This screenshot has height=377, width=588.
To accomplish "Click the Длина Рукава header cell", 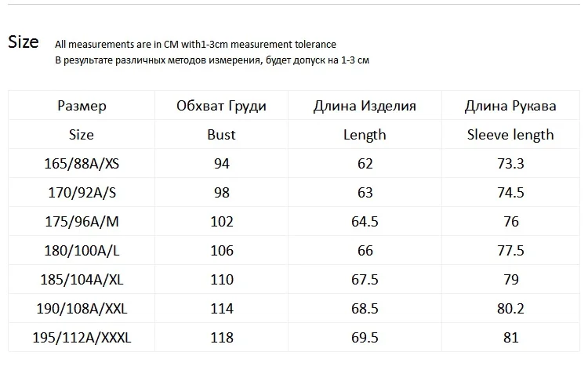I will pos(510,105).
